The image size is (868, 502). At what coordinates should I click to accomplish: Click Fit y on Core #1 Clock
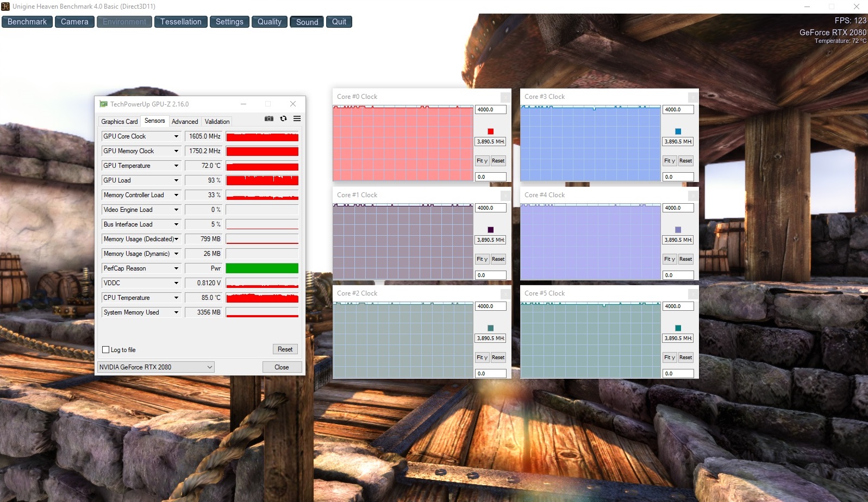point(482,259)
